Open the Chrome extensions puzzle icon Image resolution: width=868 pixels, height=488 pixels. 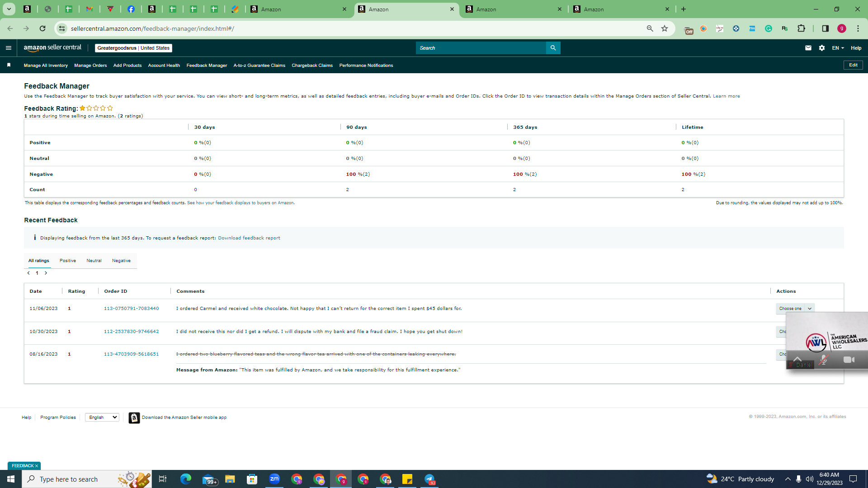point(801,28)
